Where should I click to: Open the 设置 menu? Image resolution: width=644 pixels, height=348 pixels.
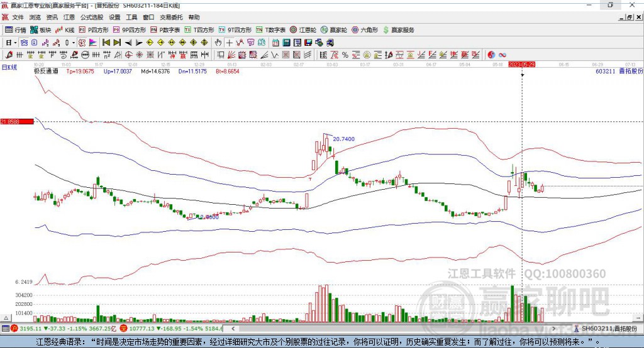(114, 17)
